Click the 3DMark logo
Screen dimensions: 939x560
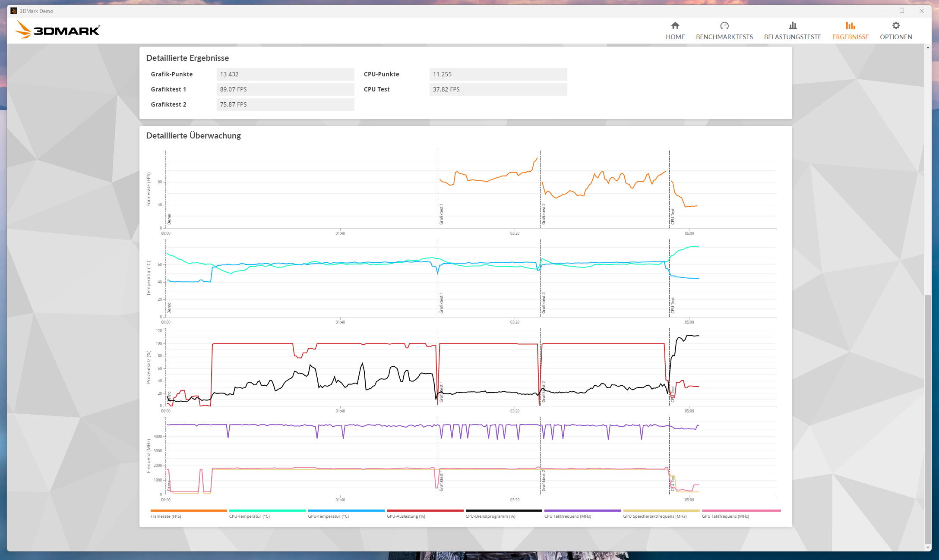[x=57, y=30]
